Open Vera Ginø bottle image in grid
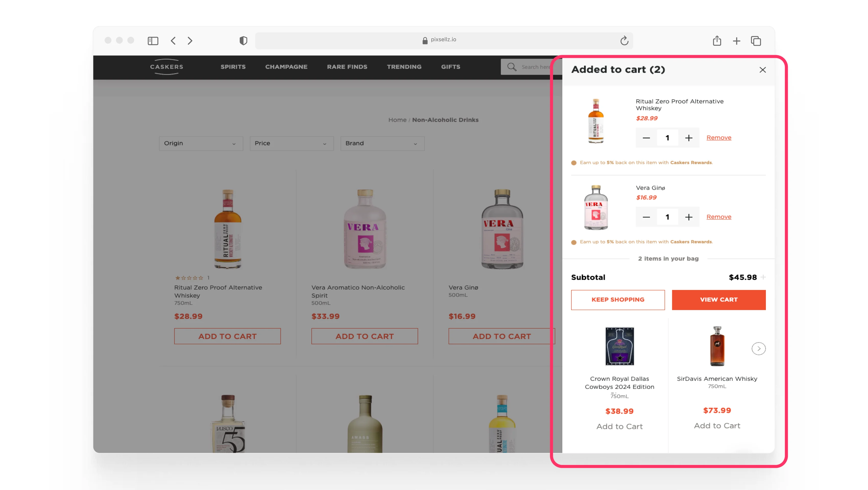Screen dimensions: 868x490 pyautogui.click(x=502, y=229)
